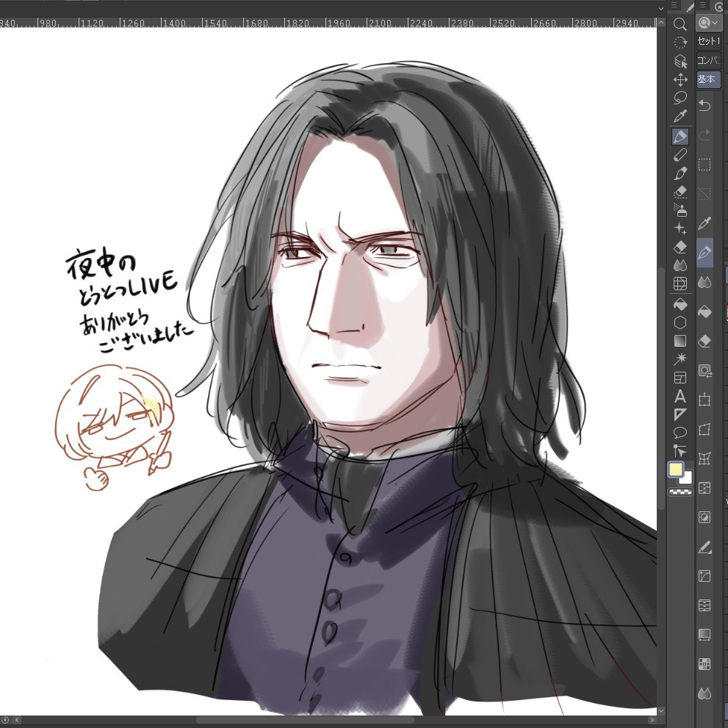
Task: Select the Lasso selection tool
Action: pos(680,98)
